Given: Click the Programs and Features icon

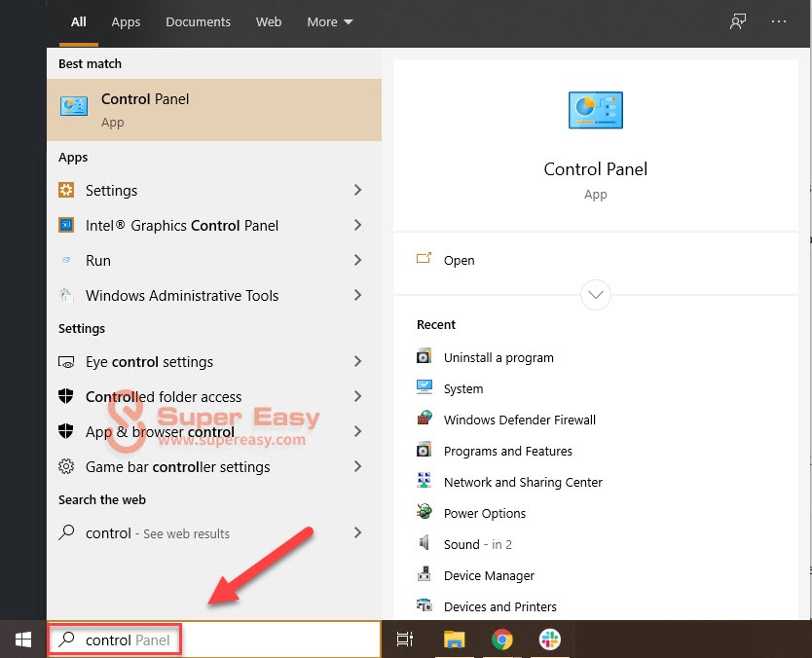Looking at the screenshot, I should tap(424, 450).
